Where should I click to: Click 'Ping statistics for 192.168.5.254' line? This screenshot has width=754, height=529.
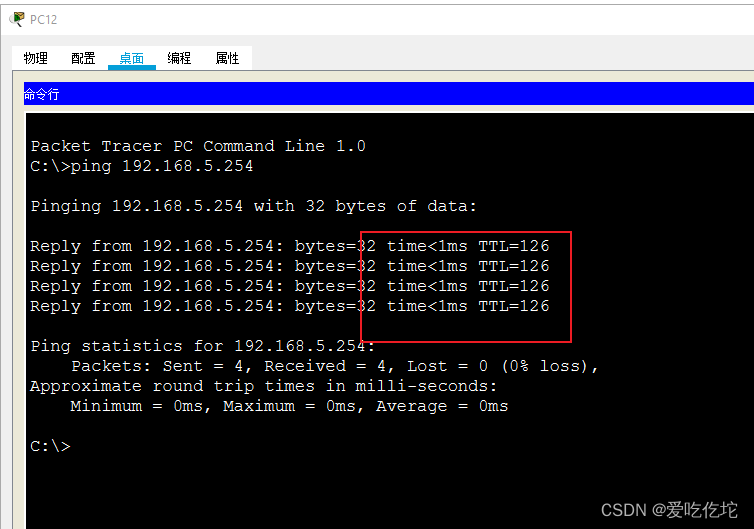tap(202, 346)
